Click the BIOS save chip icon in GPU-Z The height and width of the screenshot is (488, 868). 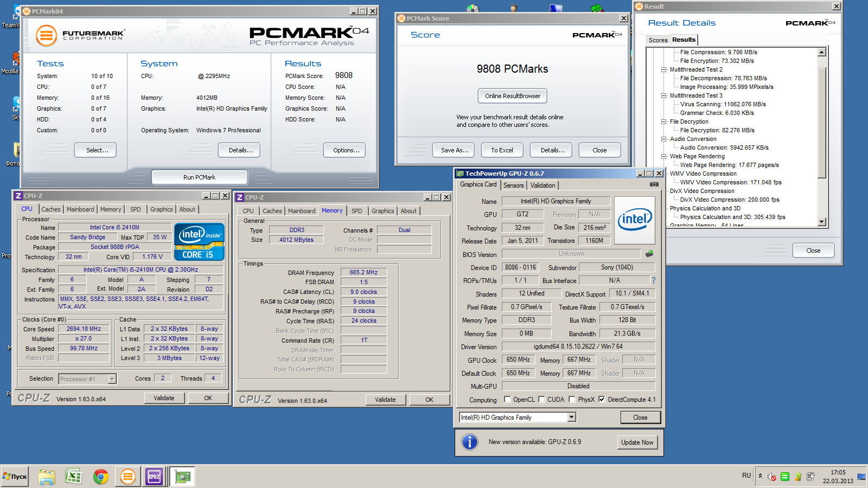click(649, 253)
